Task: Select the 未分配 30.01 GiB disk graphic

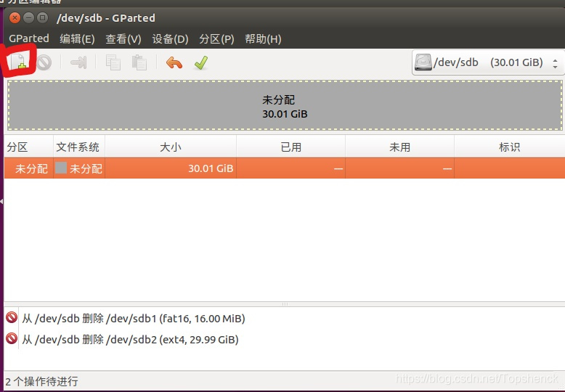Action: [285, 105]
